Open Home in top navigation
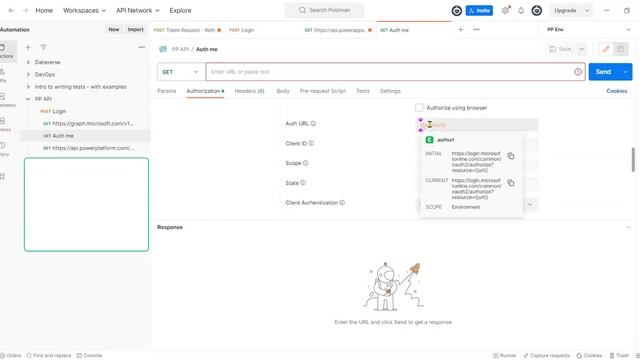The image size is (640, 360). (44, 11)
